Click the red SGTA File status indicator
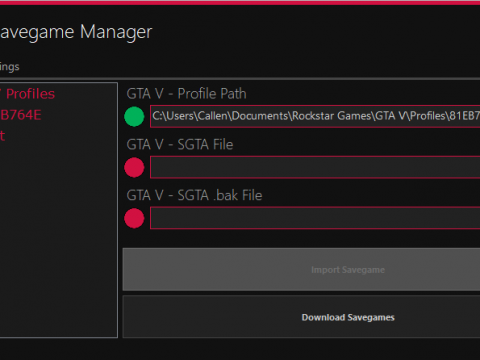This screenshot has height=360, width=480. (x=134, y=167)
